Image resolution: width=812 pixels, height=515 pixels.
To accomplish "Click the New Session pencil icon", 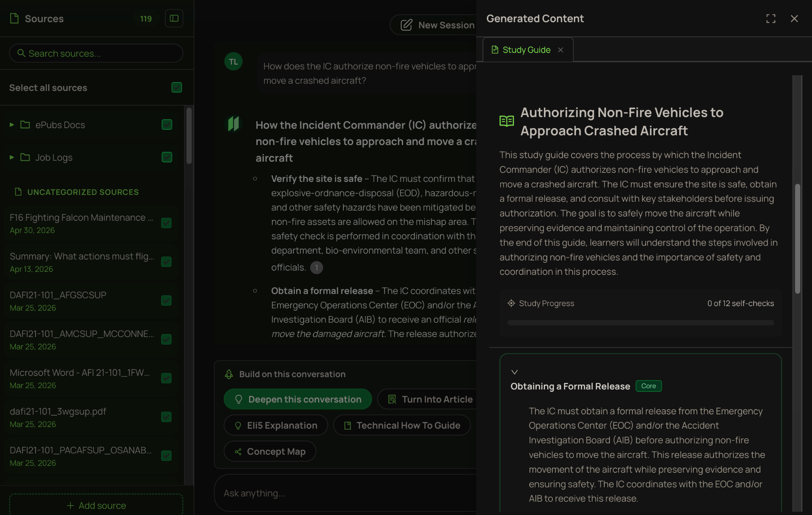I will tap(406, 25).
